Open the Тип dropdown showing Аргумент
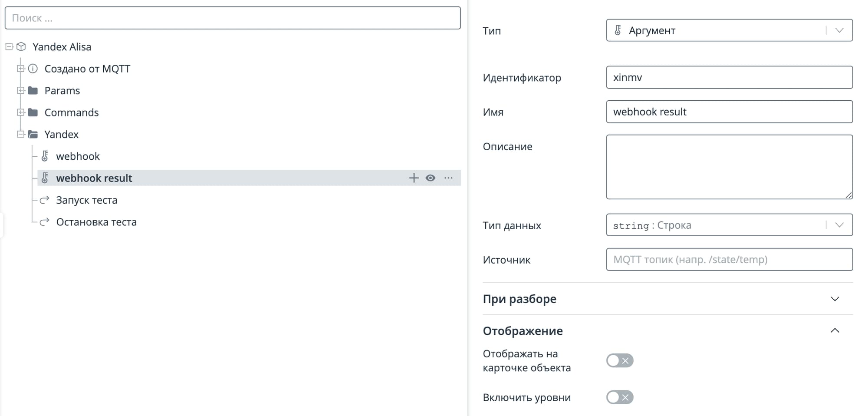The height and width of the screenshot is (416, 868). (729, 30)
